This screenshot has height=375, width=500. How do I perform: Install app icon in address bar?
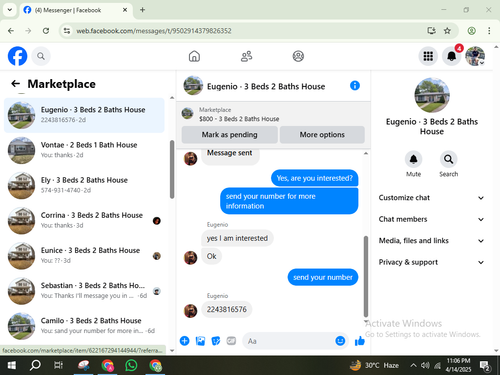(x=431, y=31)
